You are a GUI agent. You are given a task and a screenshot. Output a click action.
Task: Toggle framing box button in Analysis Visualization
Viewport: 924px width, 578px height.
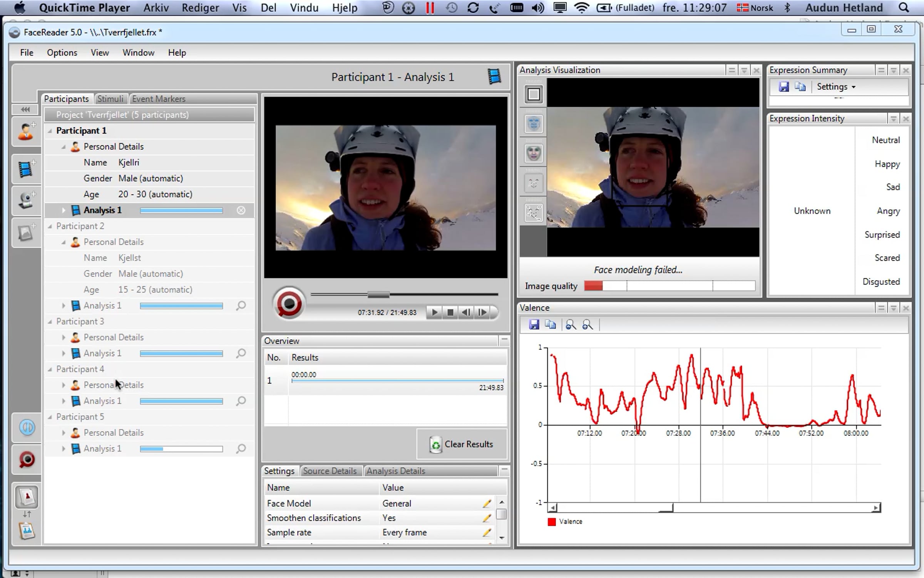coord(534,94)
